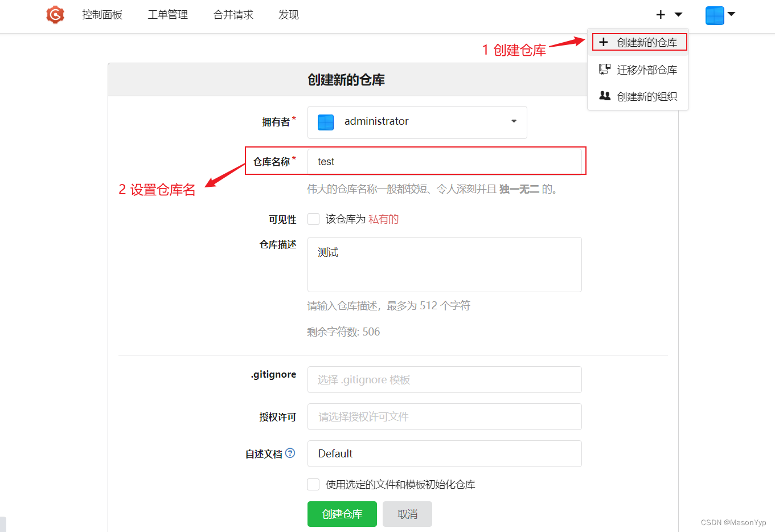Click the people icon beside 创建新的组织
775x532 pixels.
(x=604, y=96)
